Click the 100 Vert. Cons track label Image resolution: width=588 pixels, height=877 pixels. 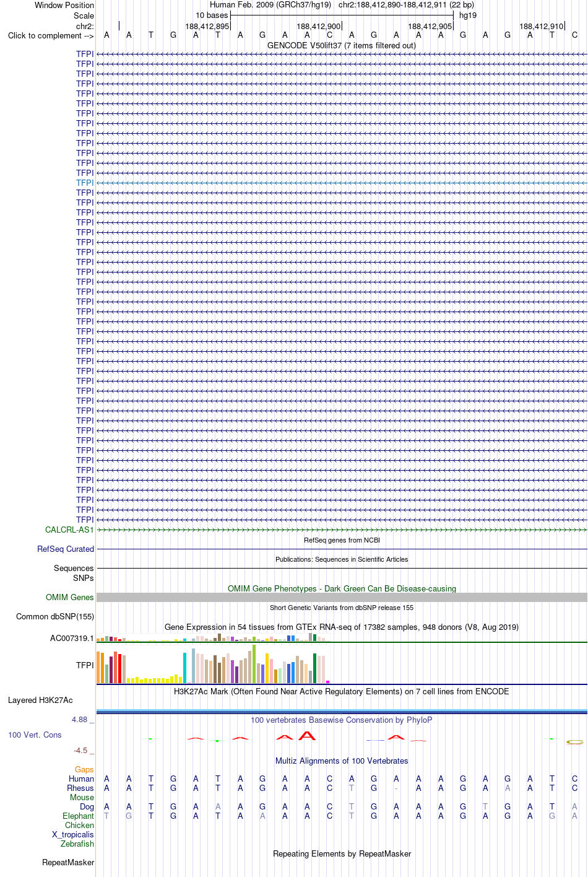coord(35,735)
